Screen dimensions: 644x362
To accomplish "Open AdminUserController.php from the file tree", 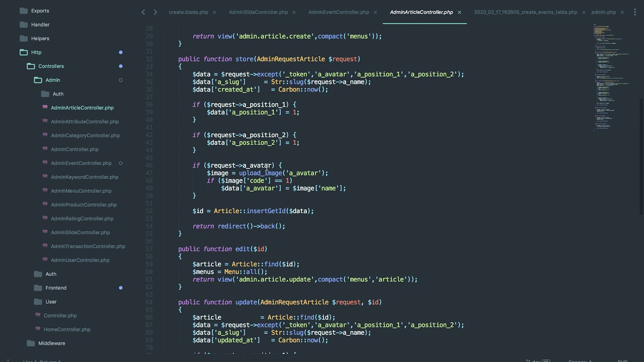I will [x=80, y=260].
